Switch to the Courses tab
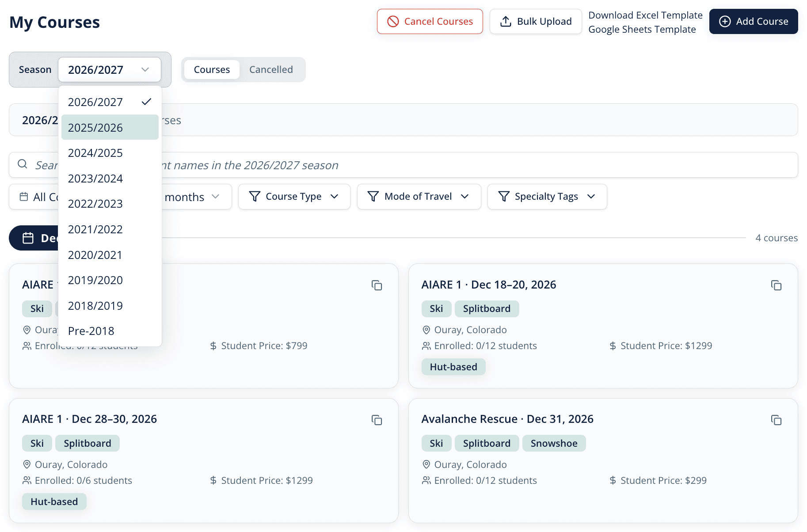807x532 pixels. pos(212,70)
